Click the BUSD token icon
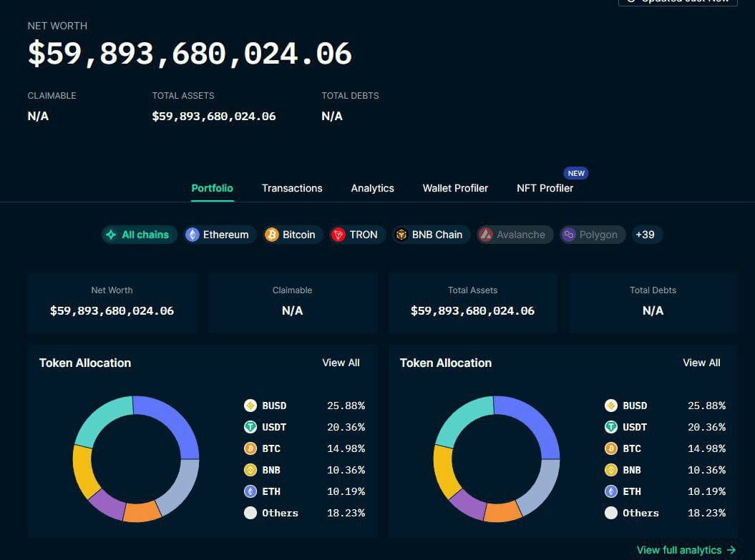Image resolution: width=755 pixels, height=560 pixels. pyautogui.click(x=250, y=406)
